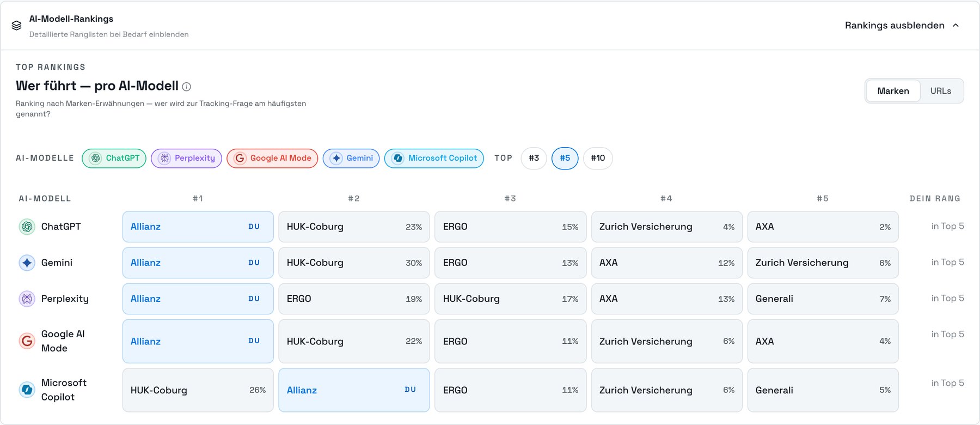Image resolution: width=980 pixels, height=425 pixels.
Task: Click the Google AI Mode row label
Action: tap(63, 341)
